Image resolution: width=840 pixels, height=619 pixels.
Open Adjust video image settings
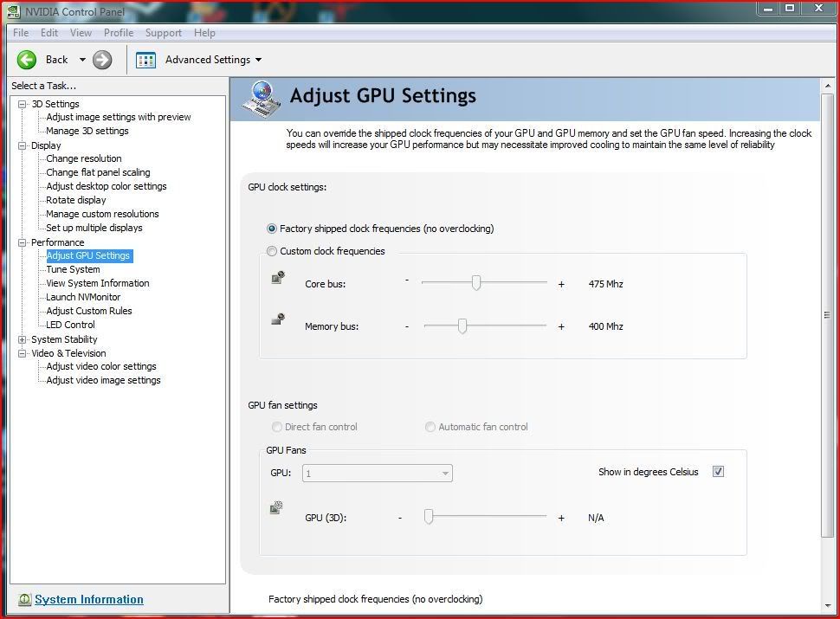[x=103, y=380]
